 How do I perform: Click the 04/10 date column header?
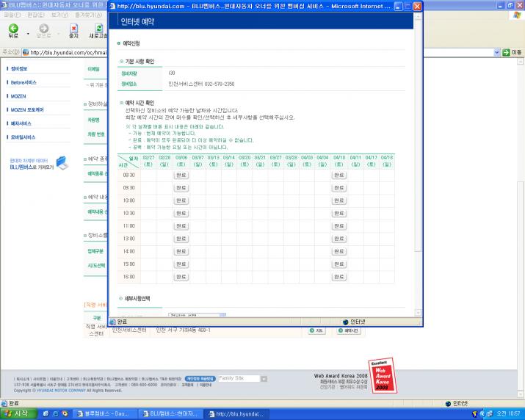click(x=338, y=161)
